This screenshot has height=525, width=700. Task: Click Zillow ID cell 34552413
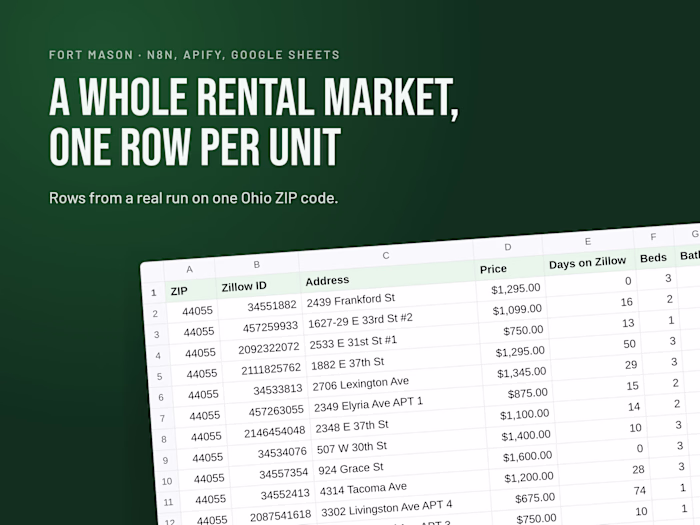(272, 496)
